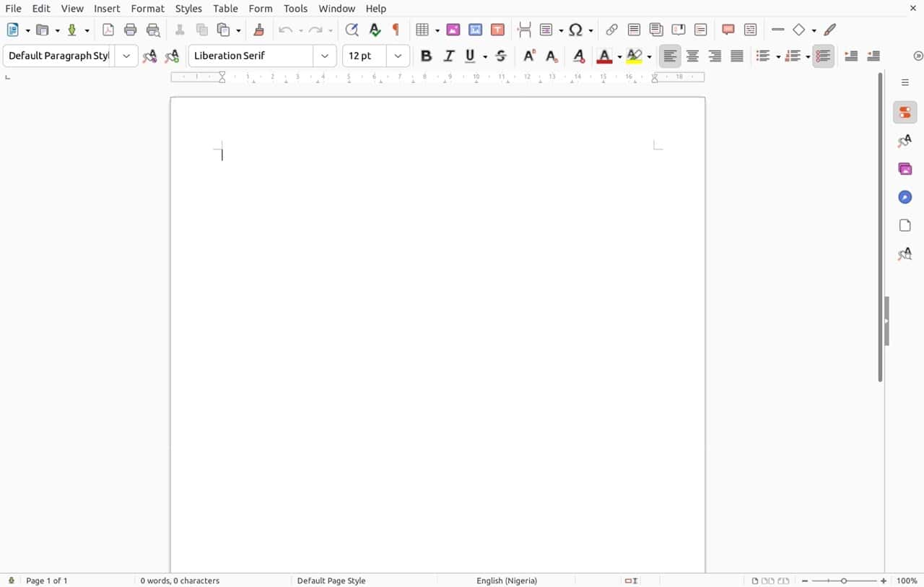This screenshot has width=924, height=587.
Task: Open the font size dropdown
Action: pyautogui.click(x=398, y=56)
